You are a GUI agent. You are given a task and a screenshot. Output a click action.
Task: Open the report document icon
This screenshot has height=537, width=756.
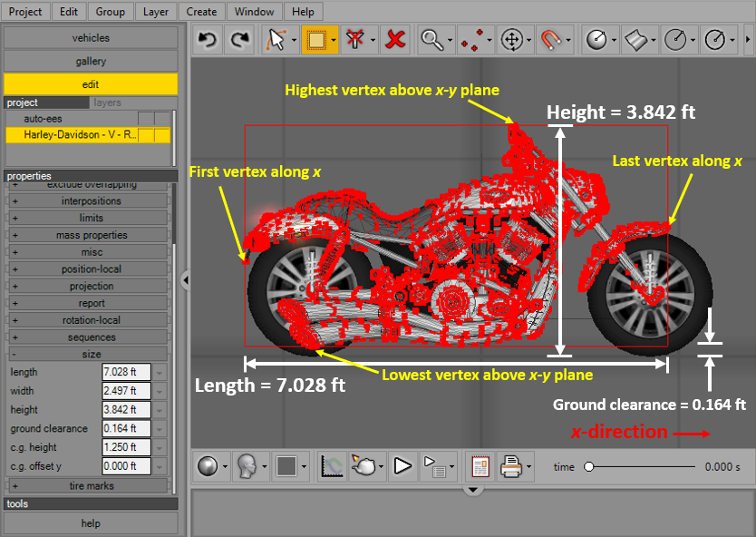coord(480,466)
